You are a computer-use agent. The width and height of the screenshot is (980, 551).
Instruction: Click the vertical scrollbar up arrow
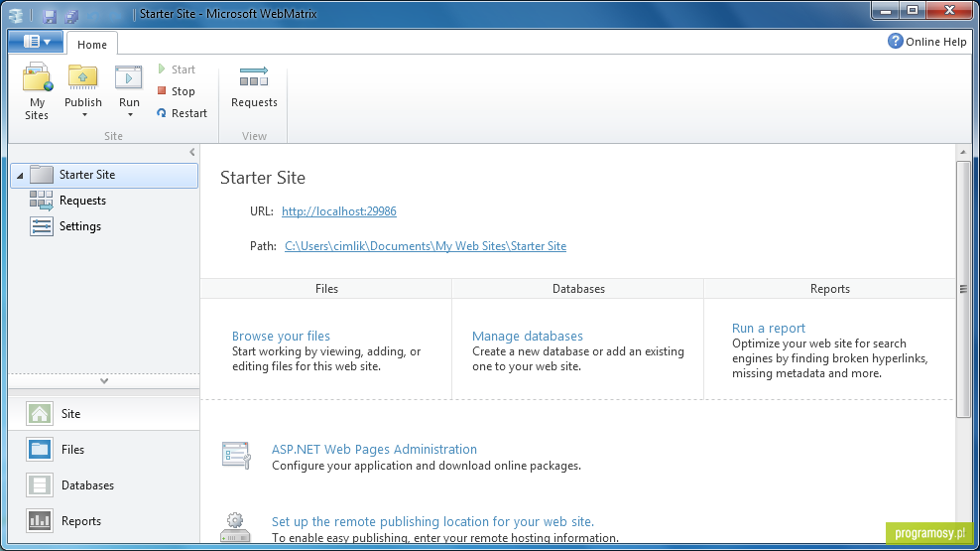963,152
